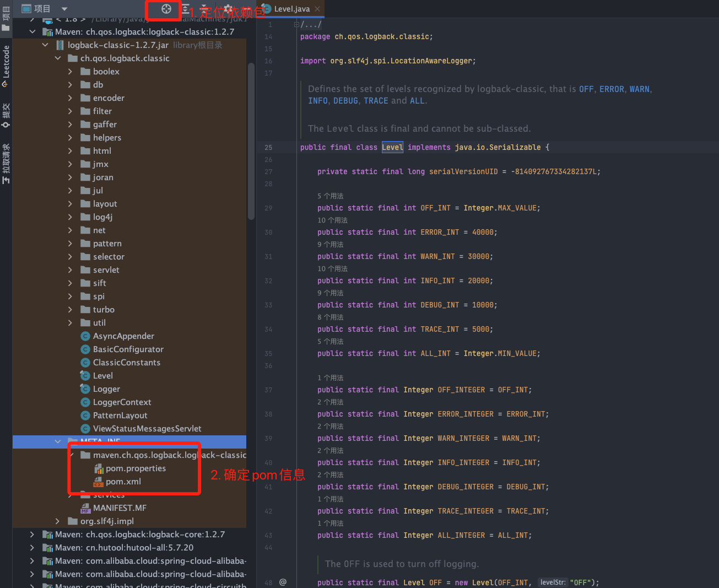Follow the DEBUG link in documentation
719x588 pixels.
pos(345,101)
